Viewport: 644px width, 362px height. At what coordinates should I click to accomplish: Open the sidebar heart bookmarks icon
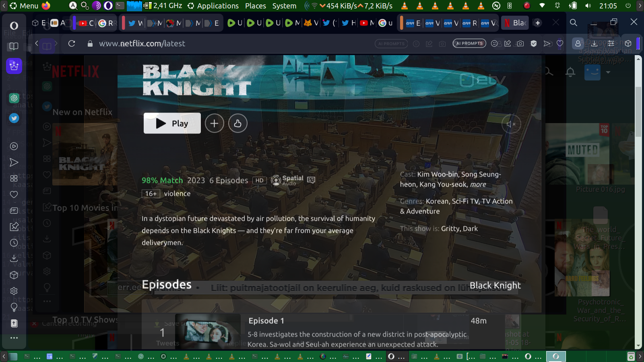14,195
